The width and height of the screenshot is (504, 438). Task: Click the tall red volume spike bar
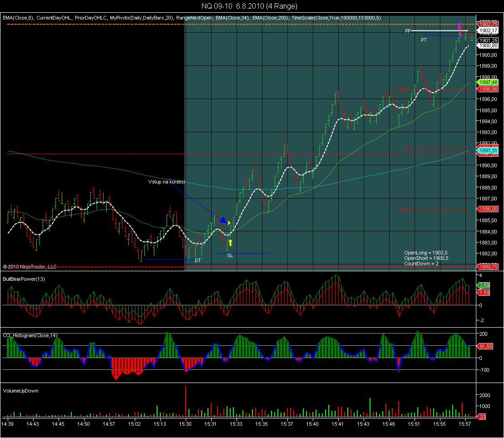click(186, 401)
